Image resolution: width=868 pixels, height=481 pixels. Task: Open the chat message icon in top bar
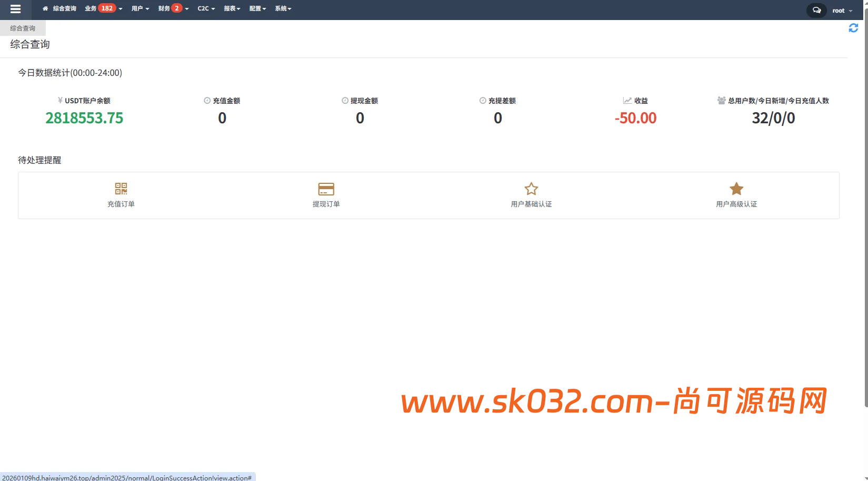(816, 10)
